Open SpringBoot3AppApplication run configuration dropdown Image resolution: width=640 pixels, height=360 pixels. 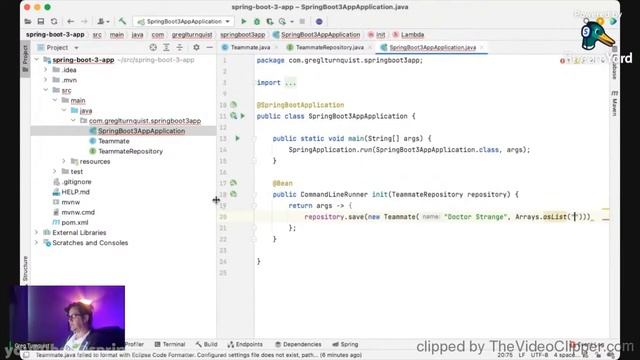(184, 21)
